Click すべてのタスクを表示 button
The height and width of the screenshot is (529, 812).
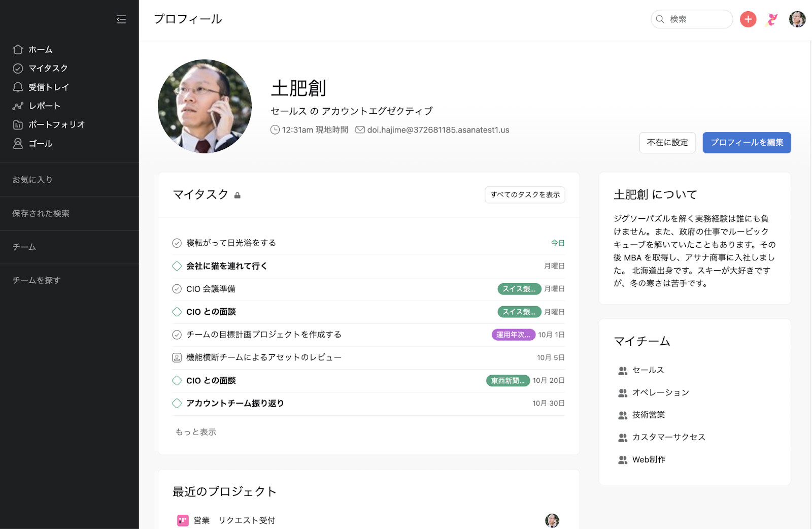525,195
